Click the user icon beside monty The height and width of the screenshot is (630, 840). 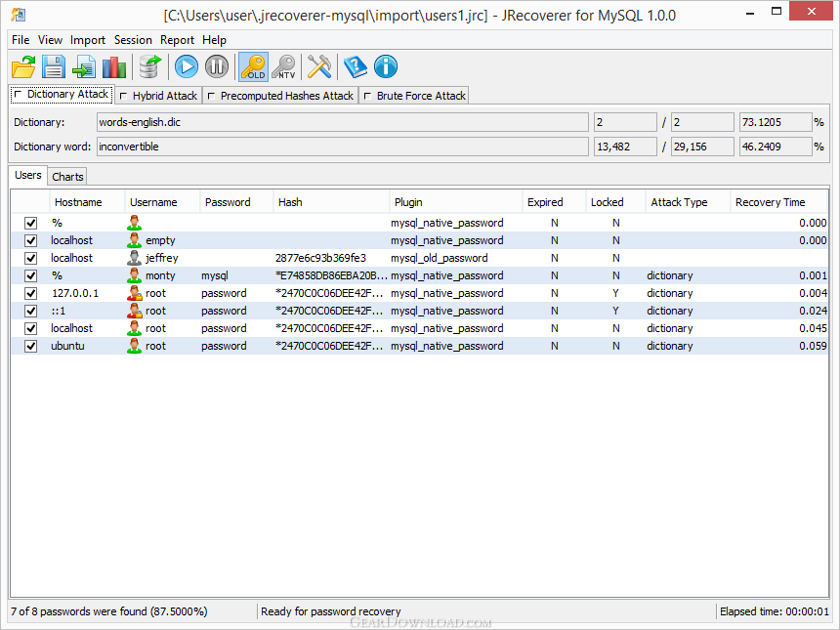coord(134,275)
